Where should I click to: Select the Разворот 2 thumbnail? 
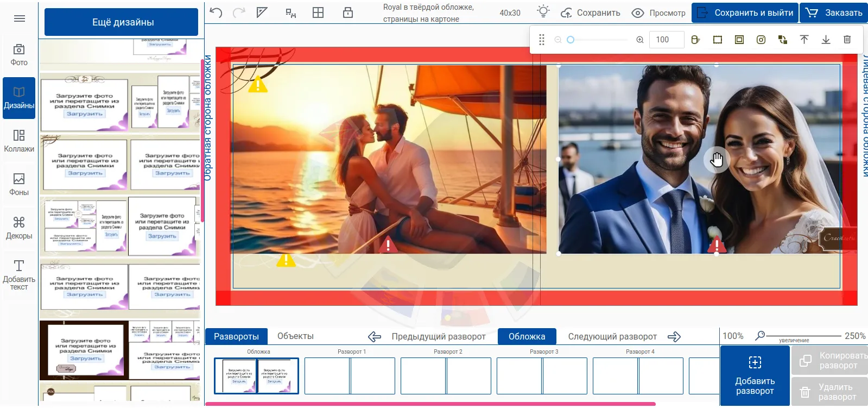coord(446,375)
